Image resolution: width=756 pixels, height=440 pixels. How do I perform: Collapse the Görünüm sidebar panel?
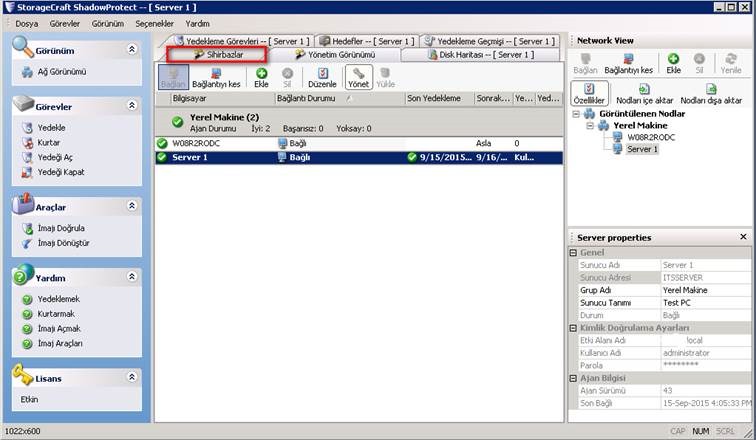(x=132, y=49)
